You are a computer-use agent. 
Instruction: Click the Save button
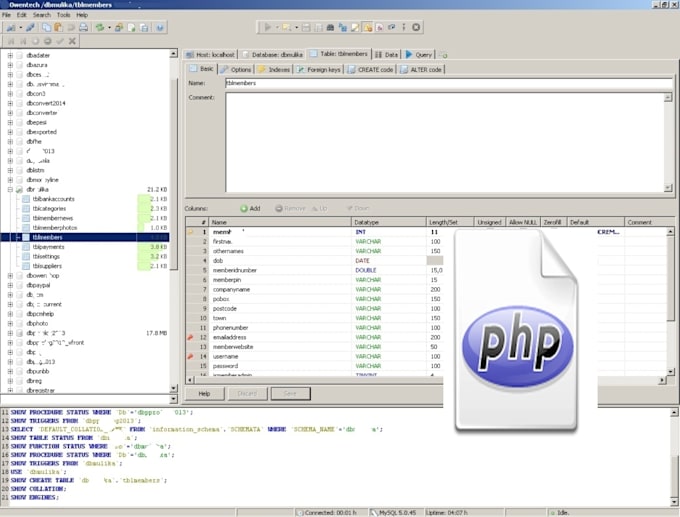pyautogui.click(x=290, y=394)
